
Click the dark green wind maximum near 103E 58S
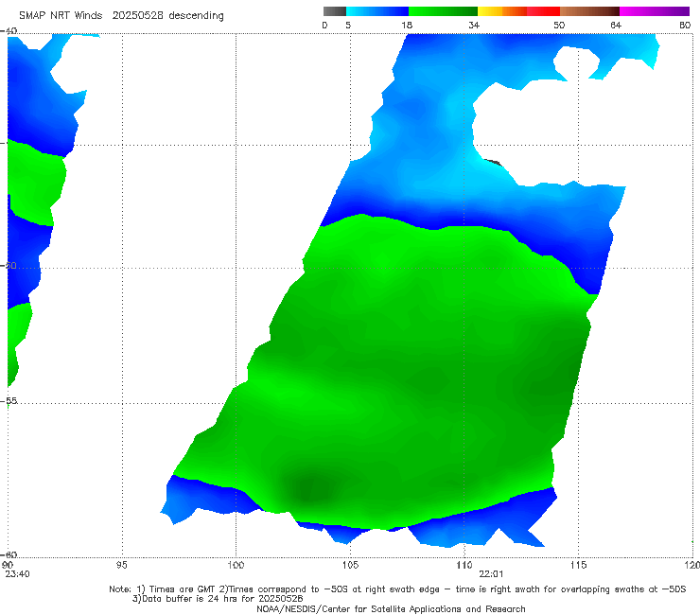tap(310, 487)
